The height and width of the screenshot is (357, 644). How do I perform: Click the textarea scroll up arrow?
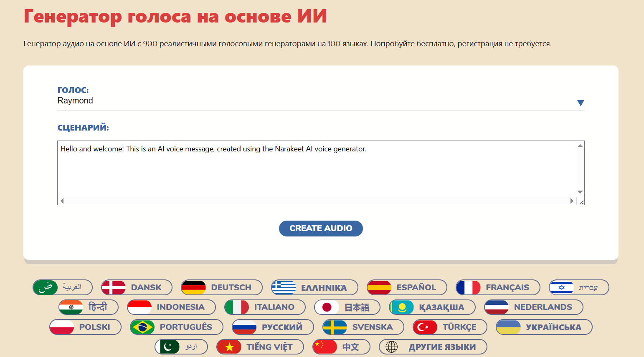[x=580, y=146]
